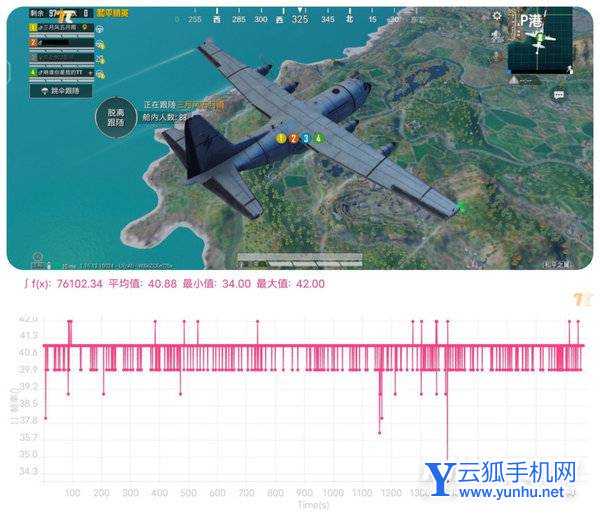This screenshot has width=600, height=519.
Task: Tap the 正在跟随 following status text
Action: pyautogui.click(x=184, y=105)
